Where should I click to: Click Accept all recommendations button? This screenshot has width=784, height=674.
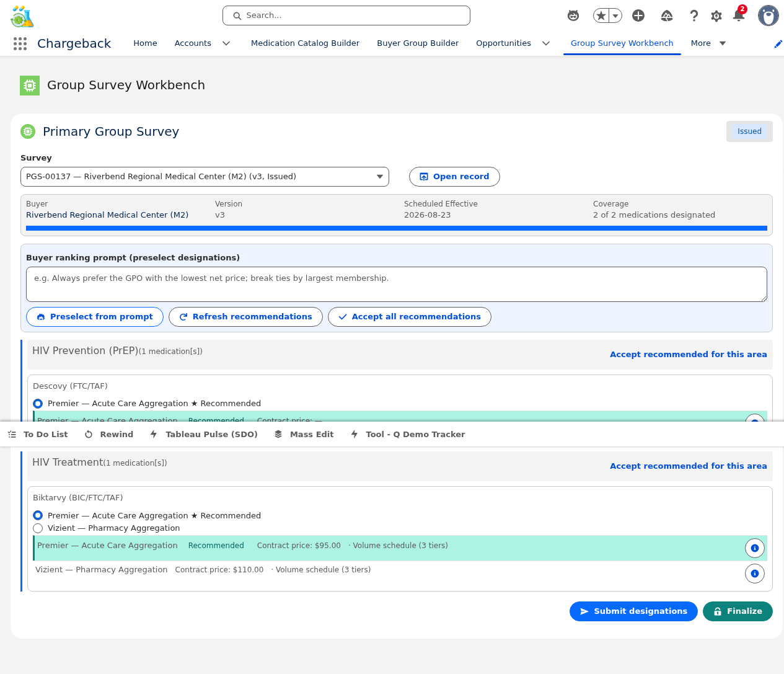410,317
